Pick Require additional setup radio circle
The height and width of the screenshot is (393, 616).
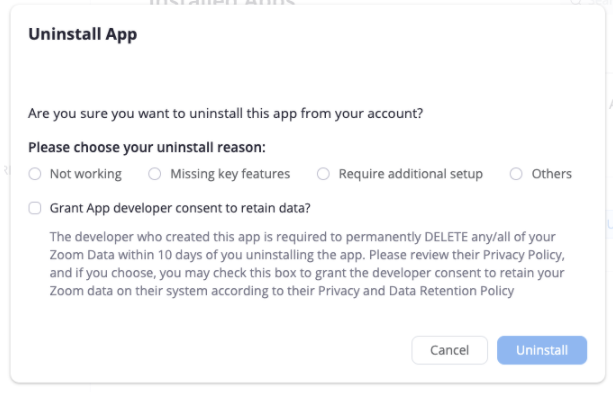point(323,174)
